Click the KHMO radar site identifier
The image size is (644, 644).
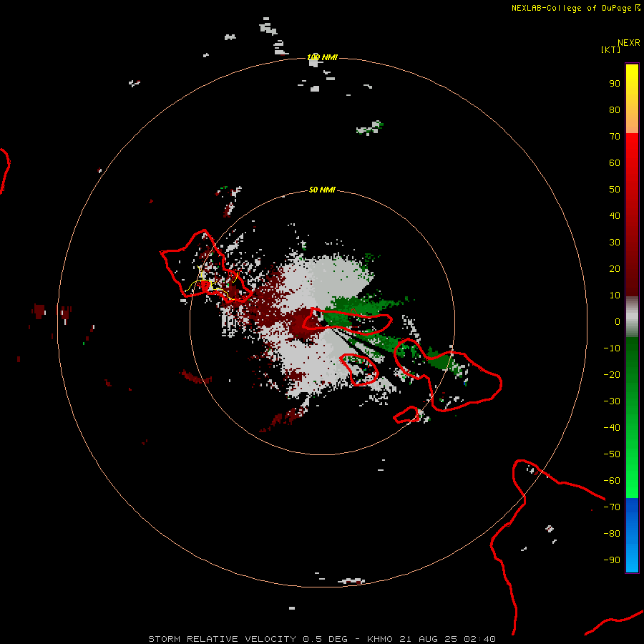[381, 639]
